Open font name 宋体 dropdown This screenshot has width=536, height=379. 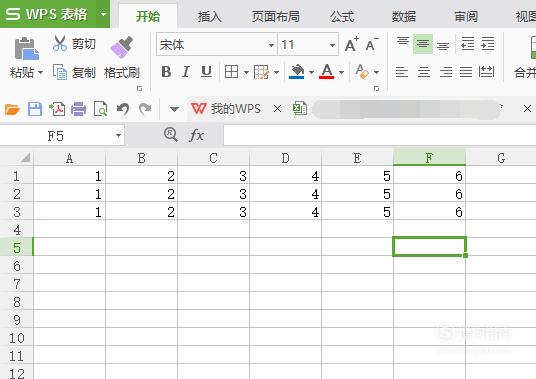pos(271,45)
